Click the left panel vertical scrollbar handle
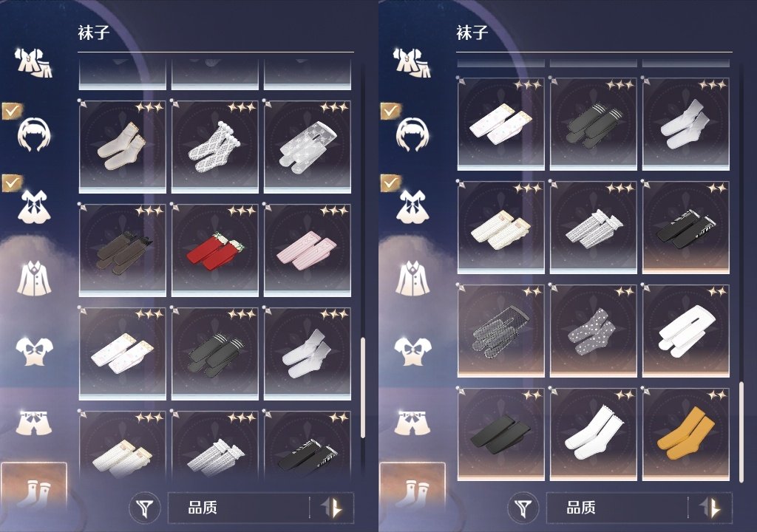Viewport: 757px width, 532px height. pyautogui.click(x=363, y=388)
